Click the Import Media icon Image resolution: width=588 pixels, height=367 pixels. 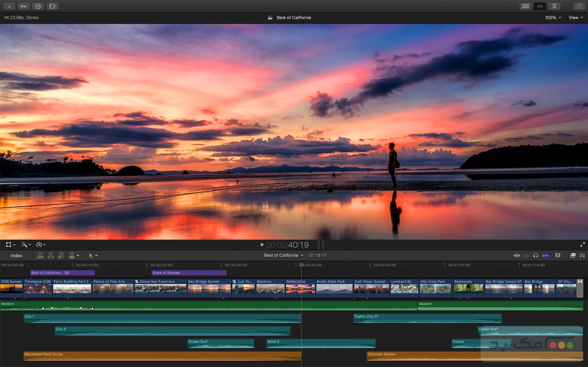coord(9,6)
